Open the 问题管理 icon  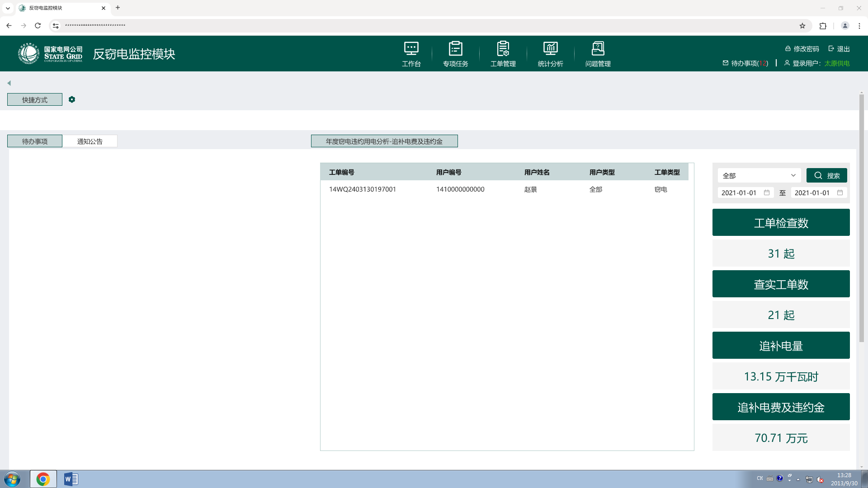click(x=598, y=49)
